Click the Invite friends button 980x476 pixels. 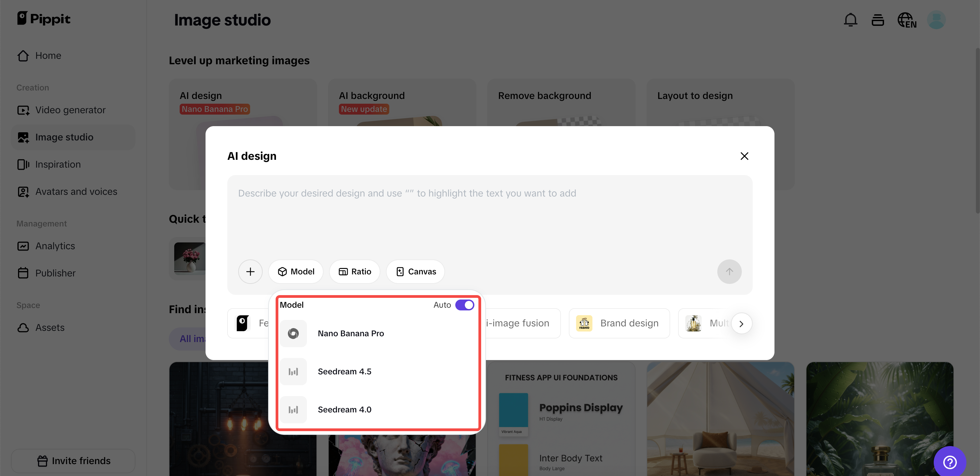pyautogui.click(x=73, y=461)
